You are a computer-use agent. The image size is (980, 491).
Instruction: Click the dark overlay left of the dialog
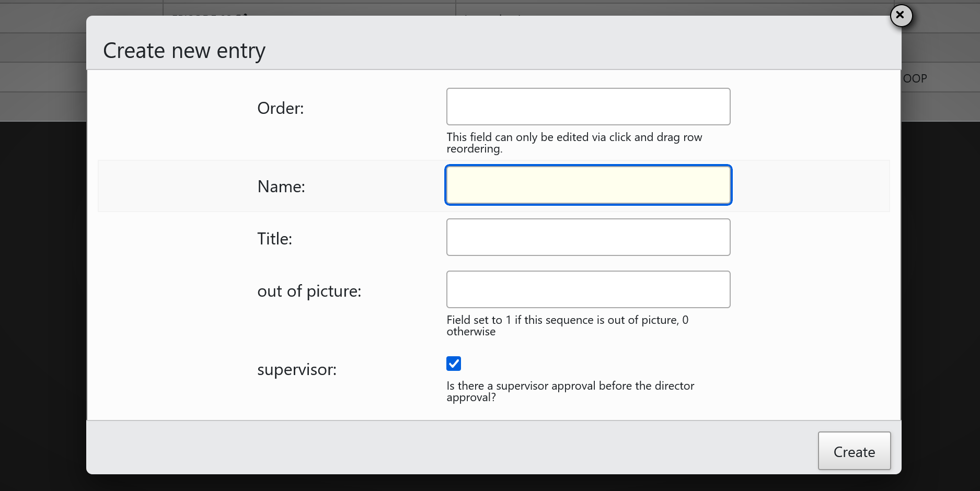point(42,303)
